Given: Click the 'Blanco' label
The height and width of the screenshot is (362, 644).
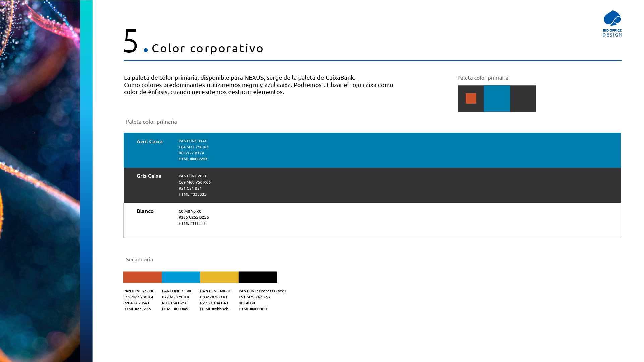Looking at the screenshot, I should pos(145,211).
